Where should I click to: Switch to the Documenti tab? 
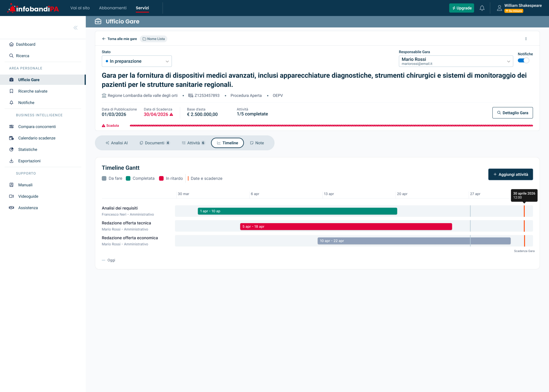[x=155, y=143]
